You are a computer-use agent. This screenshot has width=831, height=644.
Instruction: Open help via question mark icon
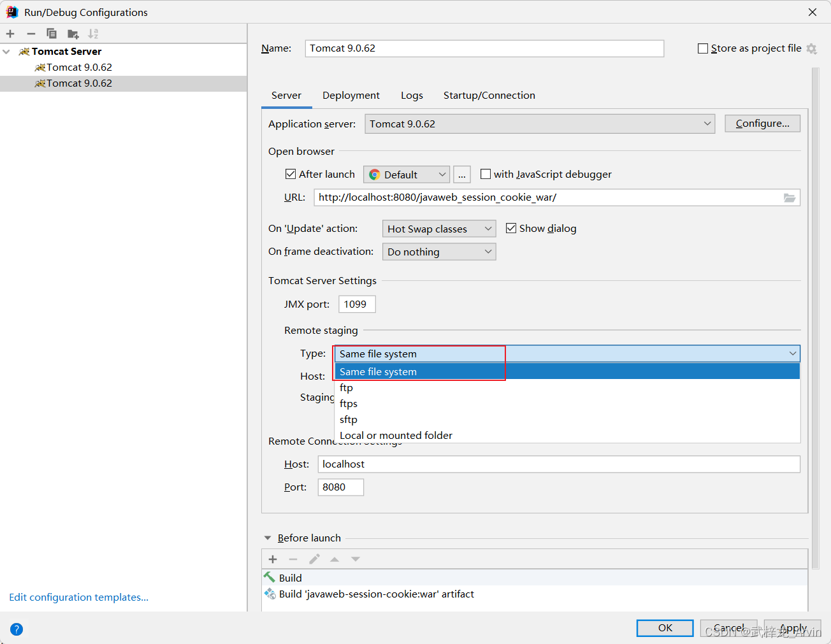click(x=16, y=629)
